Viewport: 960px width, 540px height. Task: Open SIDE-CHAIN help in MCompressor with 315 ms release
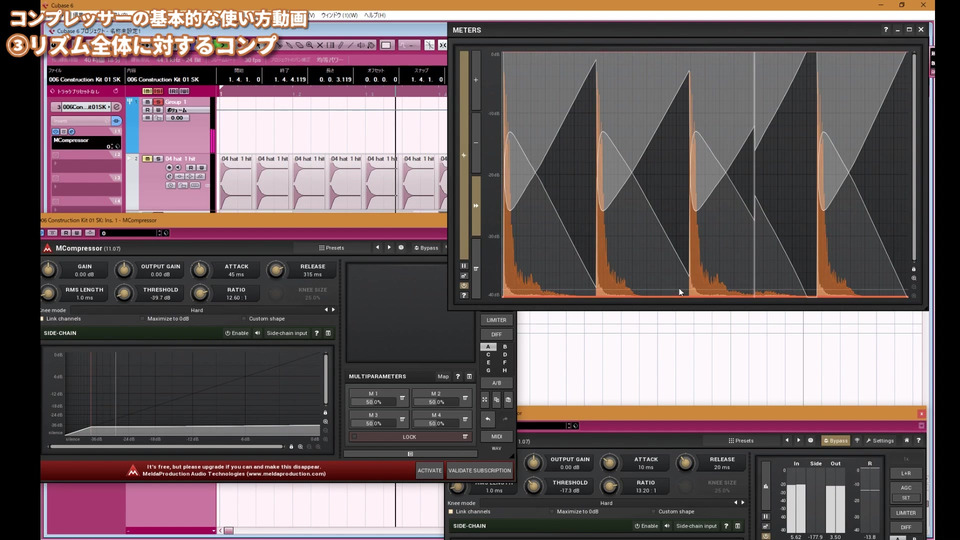pyautogui.click(x=317, y=333)
